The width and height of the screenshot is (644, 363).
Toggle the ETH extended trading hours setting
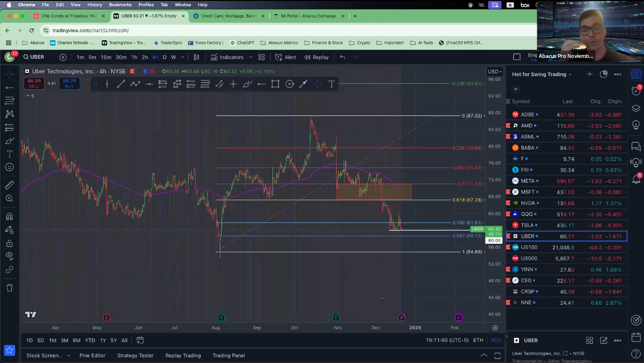coord(478,340)
